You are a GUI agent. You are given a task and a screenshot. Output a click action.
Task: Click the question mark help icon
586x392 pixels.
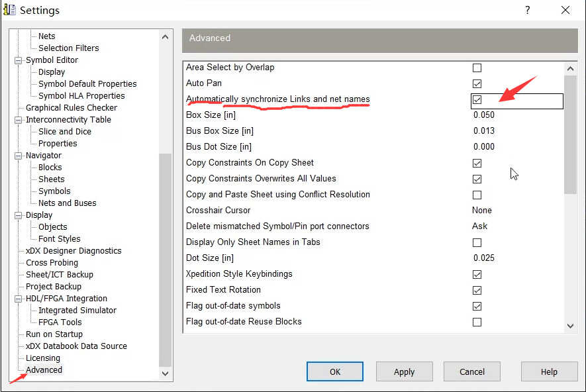[527, 10]
